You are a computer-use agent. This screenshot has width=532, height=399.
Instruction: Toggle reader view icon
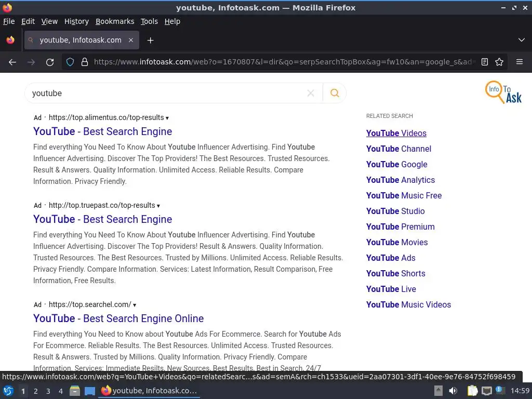[x=485, y=62]
